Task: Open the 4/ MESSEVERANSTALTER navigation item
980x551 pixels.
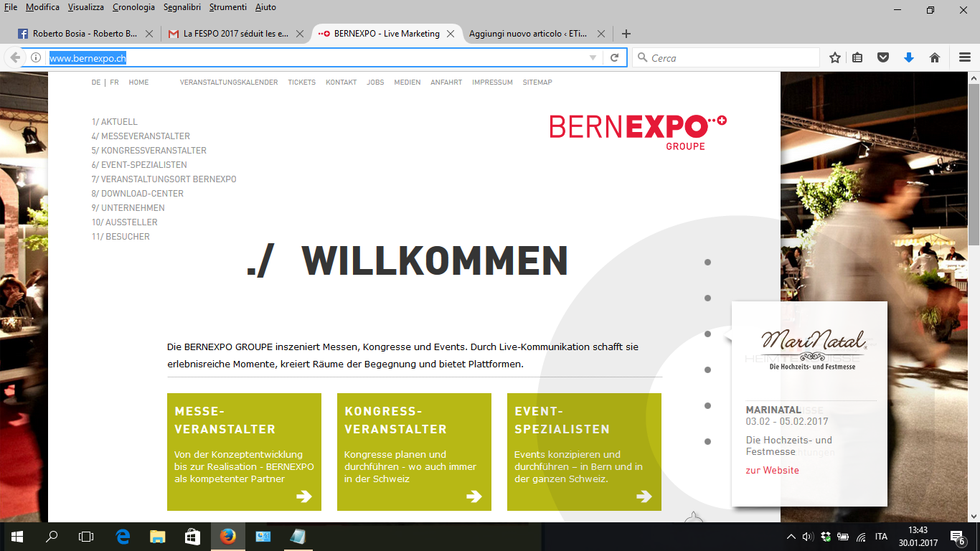Action: click(x=141, y=136)
